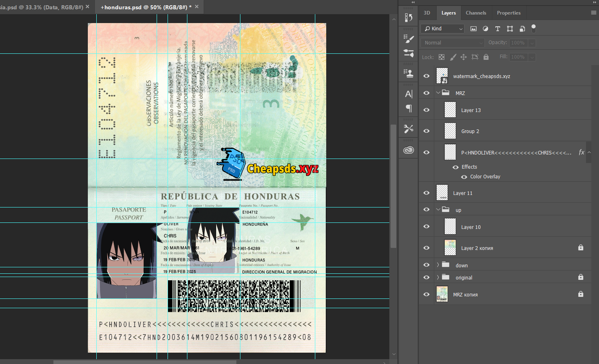599x364 pixels.
Task: Expand the down layer group
Action: coord(438,265)
